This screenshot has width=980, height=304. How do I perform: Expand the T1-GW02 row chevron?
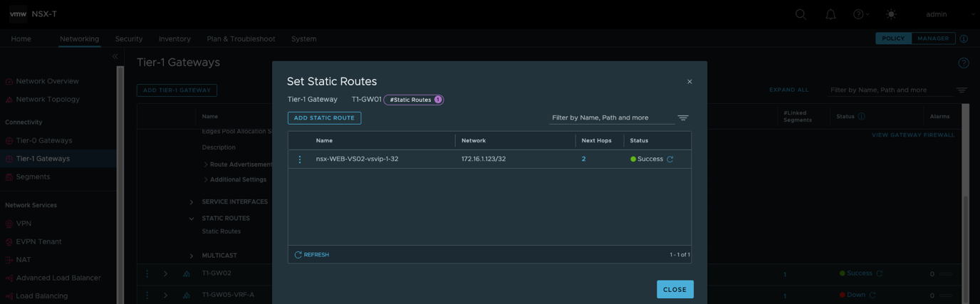165,273
